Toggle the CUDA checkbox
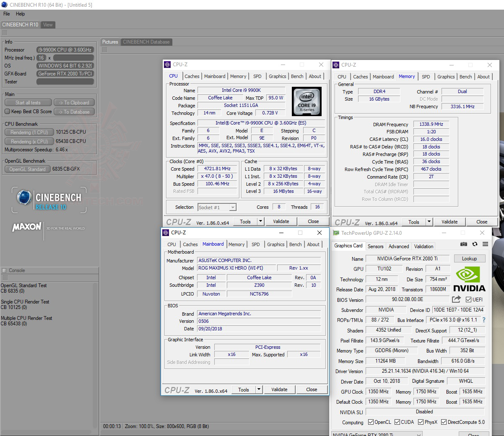504x436 pixels. pos(397,422)
